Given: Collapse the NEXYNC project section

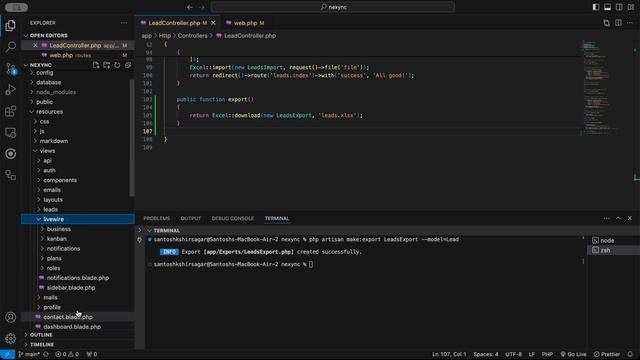Looking at the screenshot, I should 40,65.
